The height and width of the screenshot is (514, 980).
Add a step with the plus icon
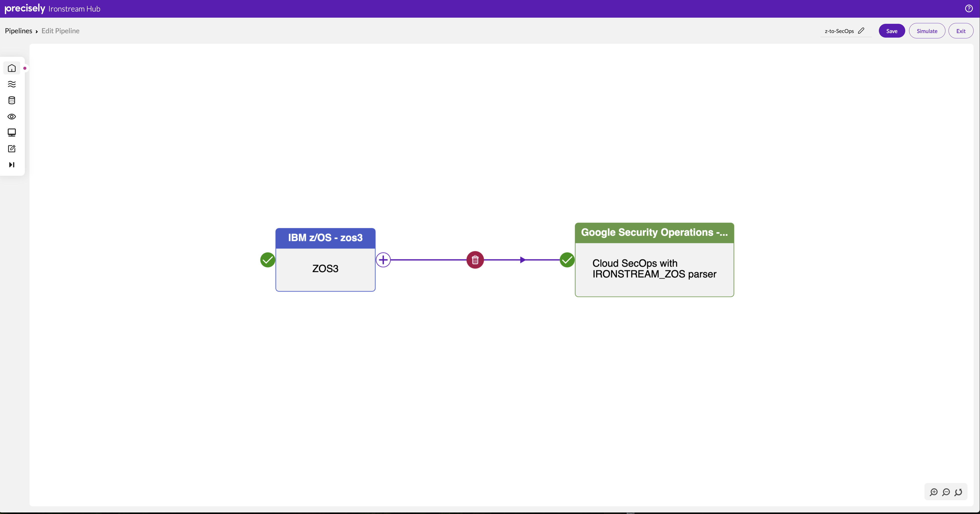pos(383,260)
